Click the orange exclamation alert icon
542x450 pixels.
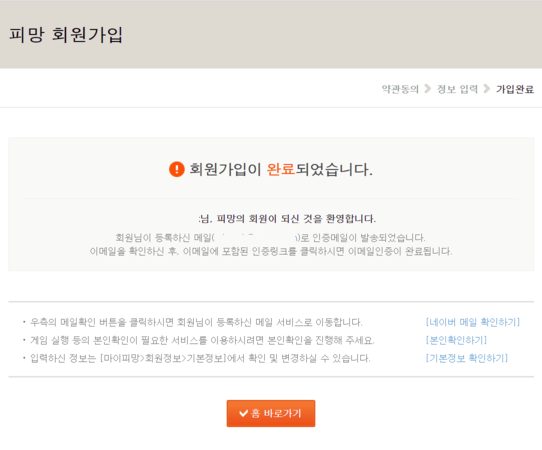pos(177,169)
